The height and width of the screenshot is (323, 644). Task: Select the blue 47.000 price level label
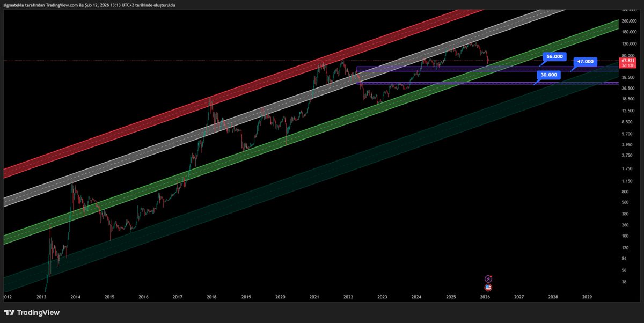tap(585, 61)
